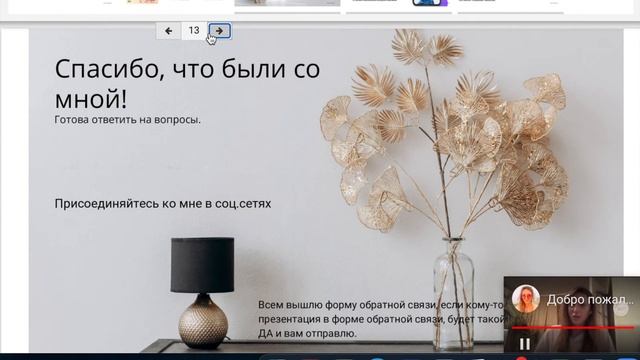Advance to the next slide with right arrow
Screen dimensions: 640x360
pos(220,31)
